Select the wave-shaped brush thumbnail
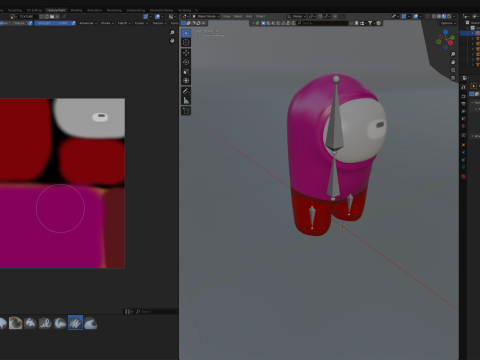The height and width of the screenshot is (360, 480). coord(90,323)
